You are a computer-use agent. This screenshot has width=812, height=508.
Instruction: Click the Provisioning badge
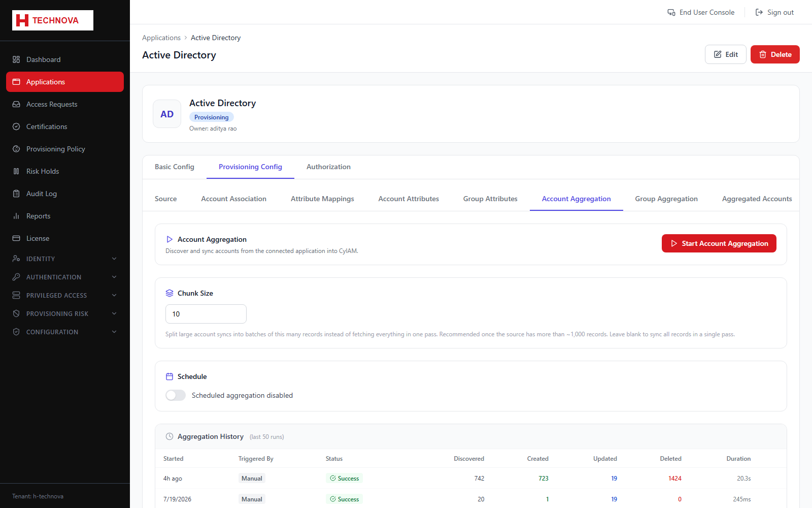coord(212,117)
